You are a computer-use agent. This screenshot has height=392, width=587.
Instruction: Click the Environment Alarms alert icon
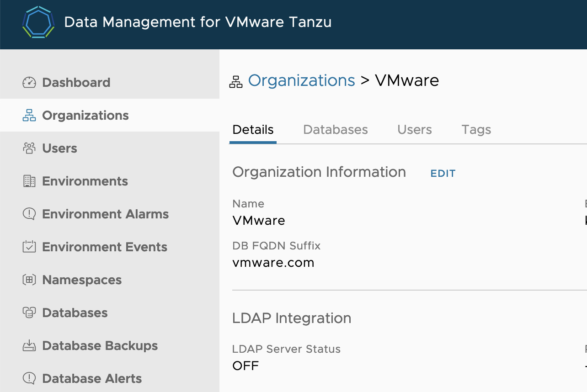[29, 214]
